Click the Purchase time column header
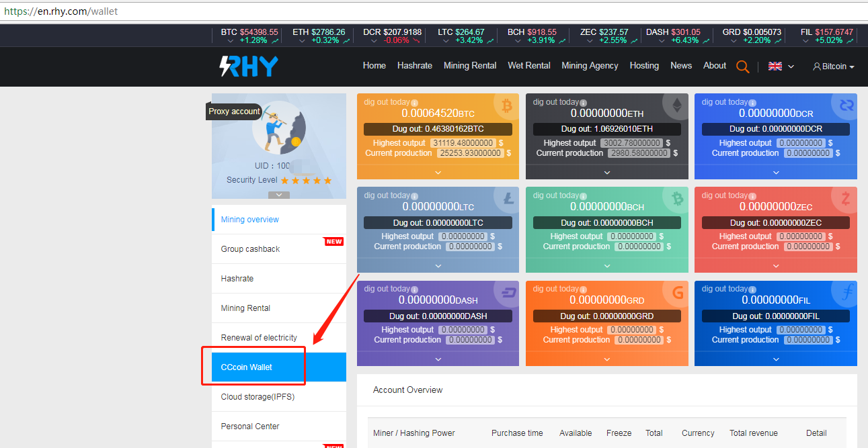The height and width of the screenshot is (448, 868). [517, 433]
